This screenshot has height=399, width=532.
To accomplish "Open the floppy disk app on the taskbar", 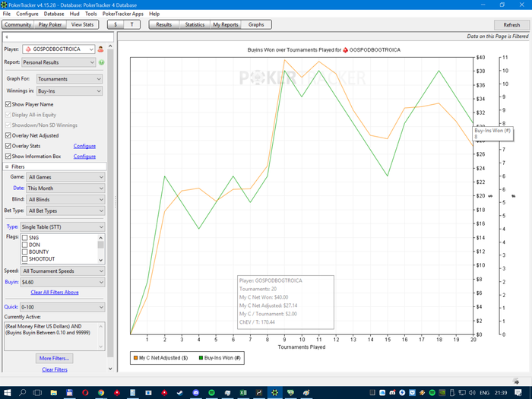I will (x=69, y=393).
